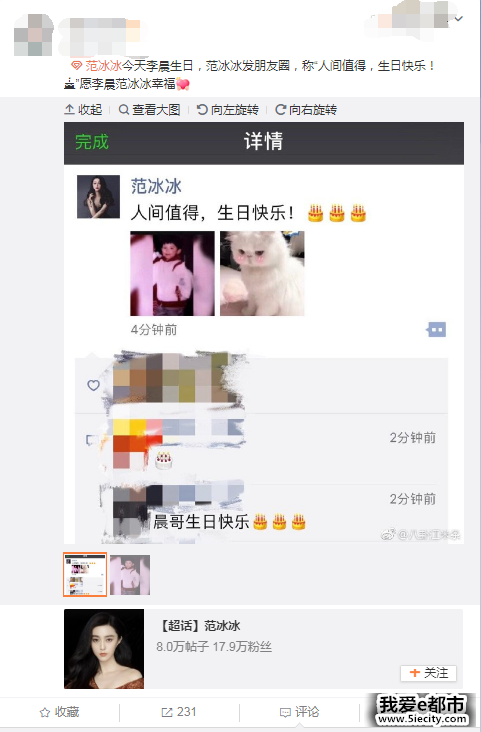Viewport: 481px width, 732px height.
Task: Collapse the image with 收起
Action: 83,110
